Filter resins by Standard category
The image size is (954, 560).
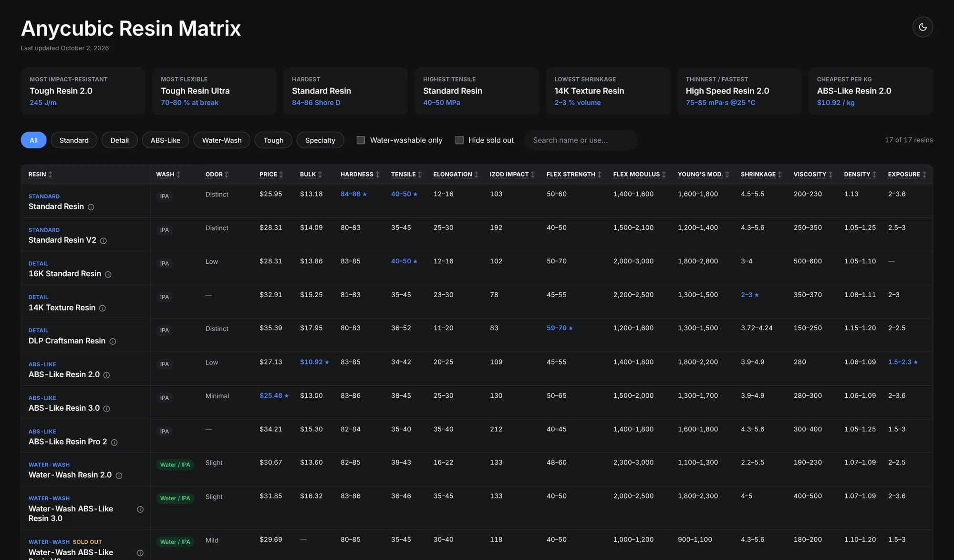(74, 140)
